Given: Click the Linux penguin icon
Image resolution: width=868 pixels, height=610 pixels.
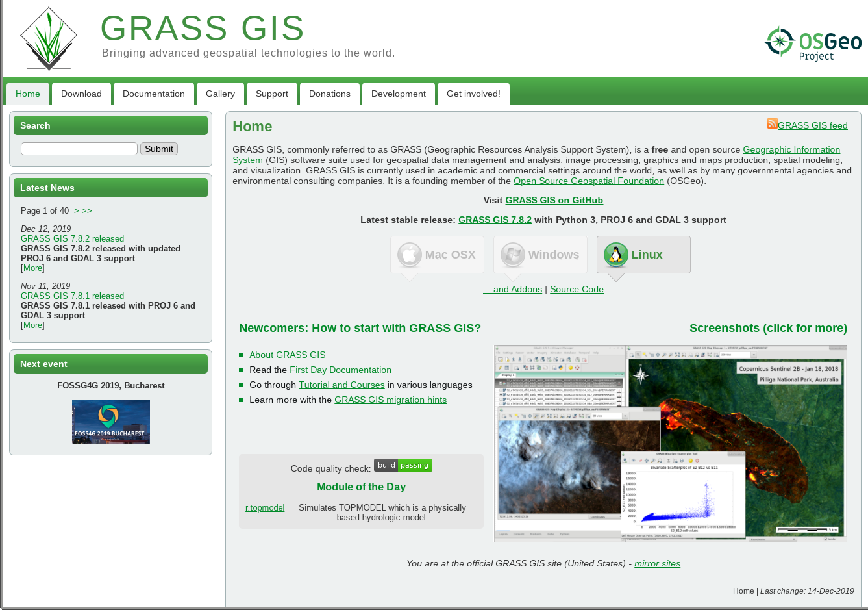Looking at the screenshot, I should (616, 255).
